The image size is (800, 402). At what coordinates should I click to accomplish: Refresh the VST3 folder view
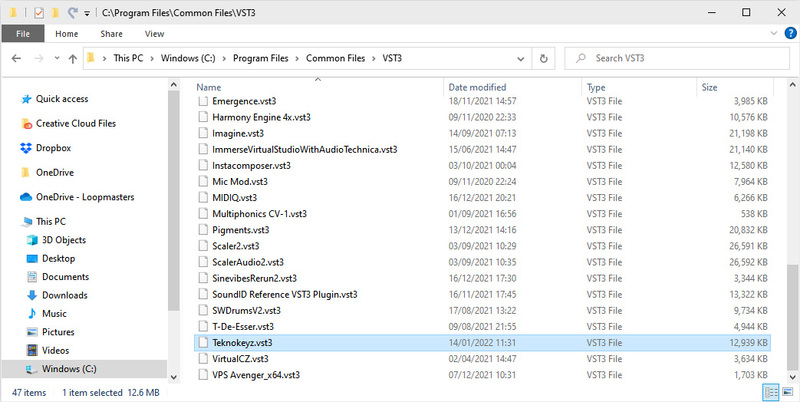(544, 59)
